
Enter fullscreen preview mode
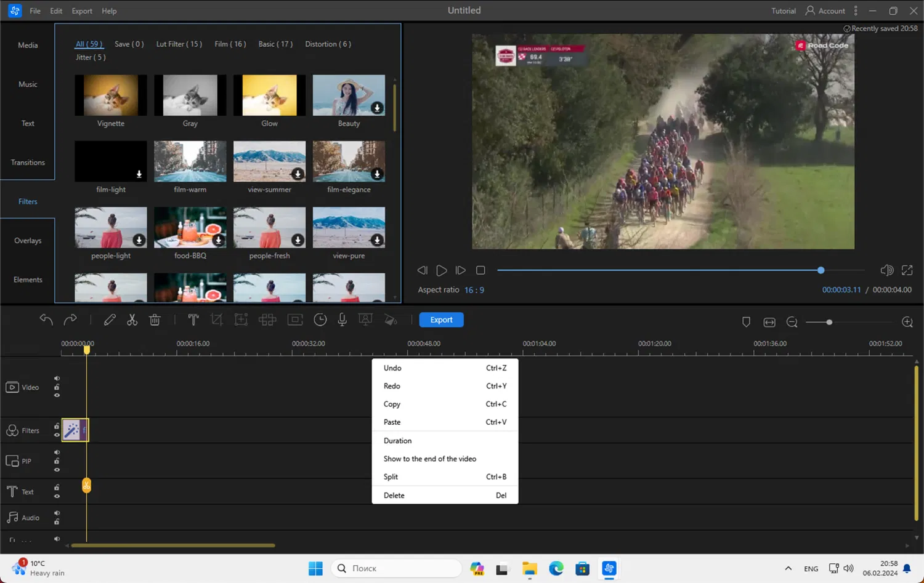click(907, 270)
